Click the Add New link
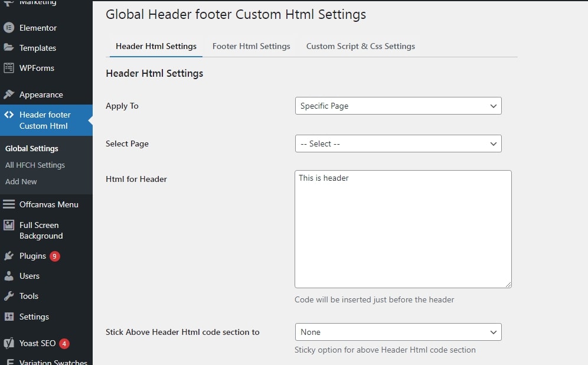588x365 pixels. 21,181
